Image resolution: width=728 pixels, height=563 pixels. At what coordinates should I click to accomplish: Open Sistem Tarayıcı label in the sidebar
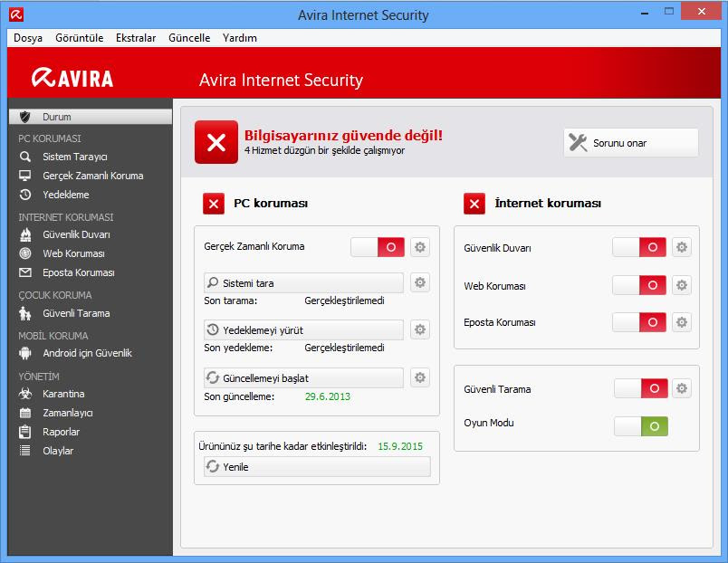click(x=75, y=157)
